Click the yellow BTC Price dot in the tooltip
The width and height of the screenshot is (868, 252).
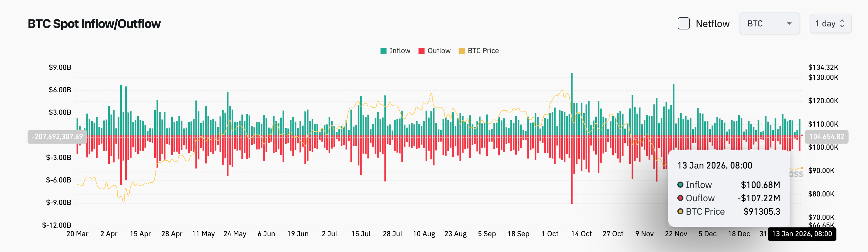pos(680,212)
